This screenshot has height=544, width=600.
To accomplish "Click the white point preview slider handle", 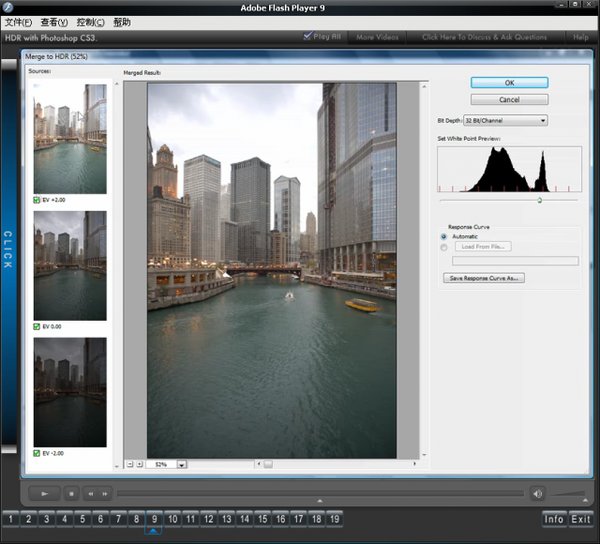I will click(x=540, y=200).
